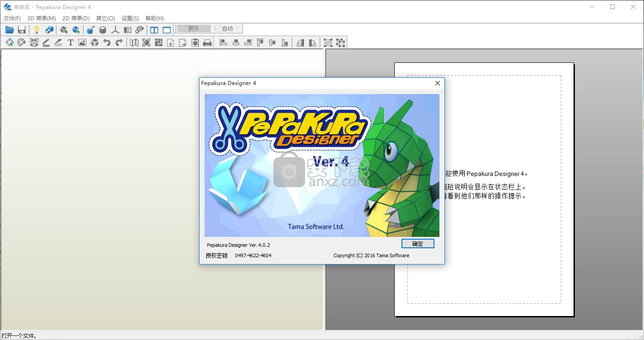Screen dimensions: 644x340
Task: Click the application icon in title bar
Action: (8, 7)
